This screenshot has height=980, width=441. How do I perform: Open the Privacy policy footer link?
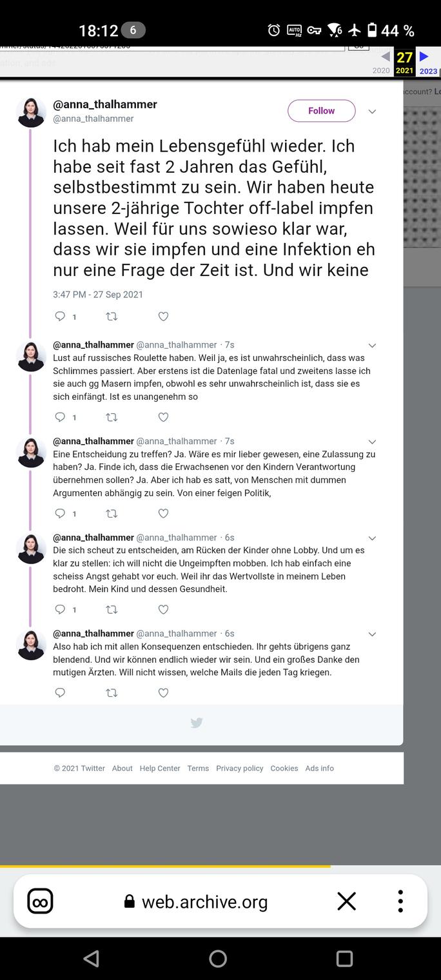(x=240, y=769)
